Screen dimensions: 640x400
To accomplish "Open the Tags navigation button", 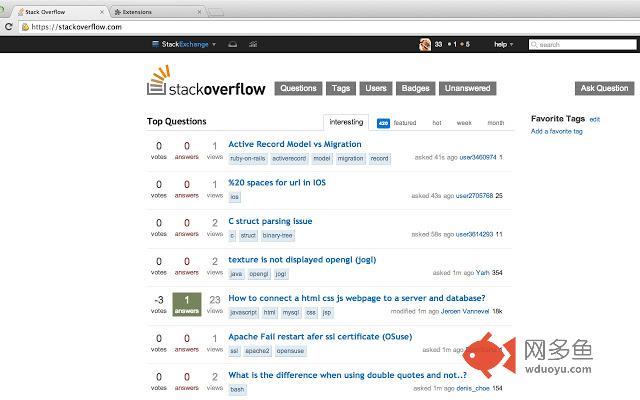I will tap(341, 88).
